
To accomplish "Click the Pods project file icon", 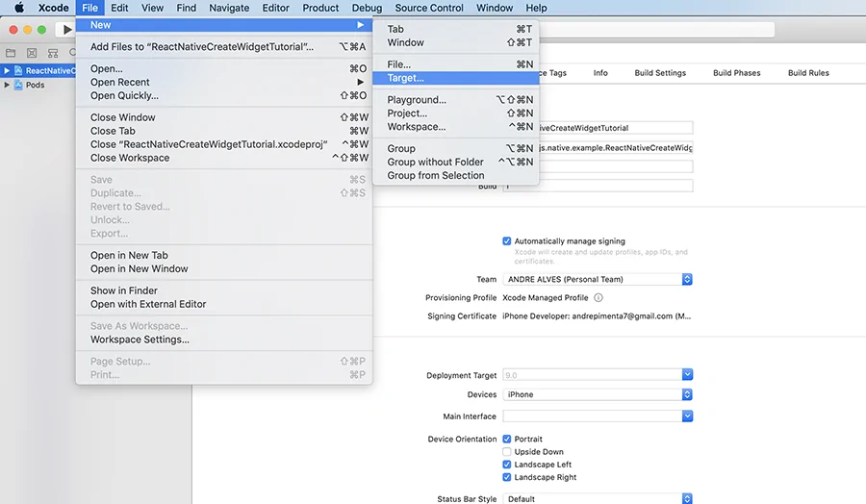I will coord(18,85).
